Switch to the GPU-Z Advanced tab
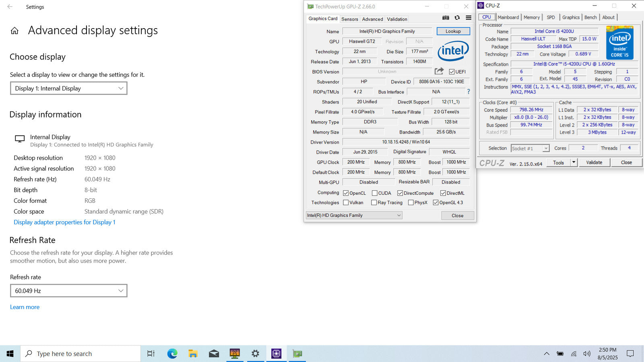The height and width of the screenshot is (362, 644). point(373,19)
